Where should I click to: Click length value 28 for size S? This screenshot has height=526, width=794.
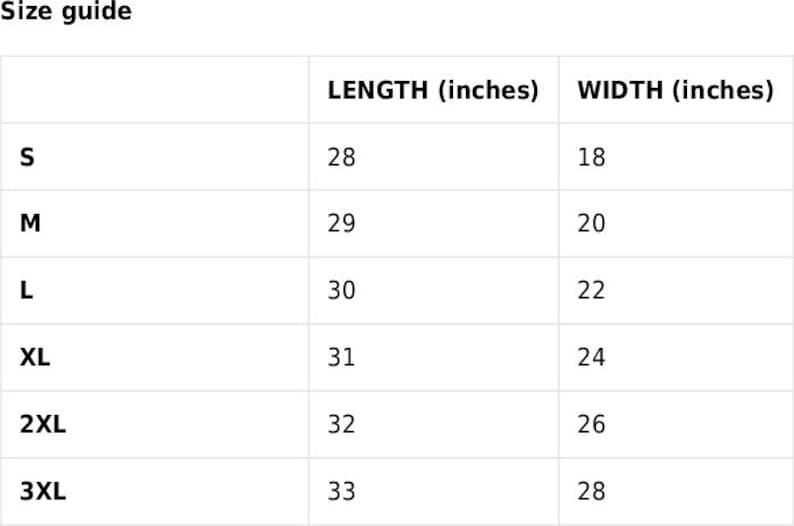click(x=341, y=157)
